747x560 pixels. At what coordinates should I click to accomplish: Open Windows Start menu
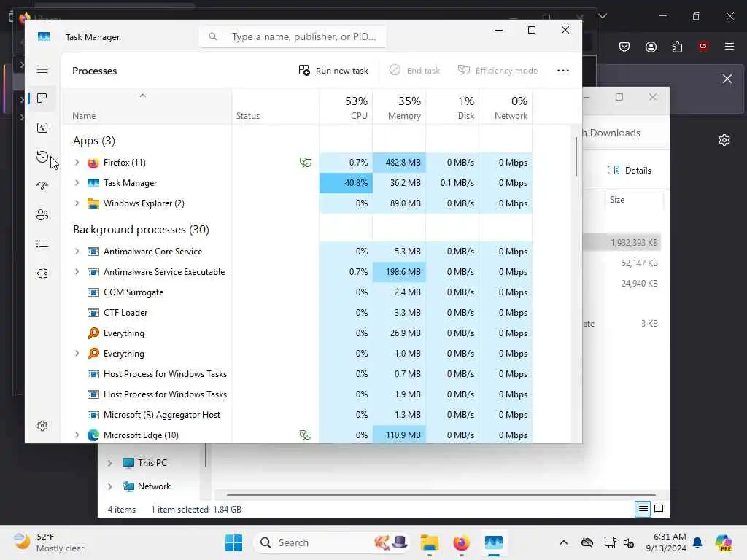click(233, 542)
